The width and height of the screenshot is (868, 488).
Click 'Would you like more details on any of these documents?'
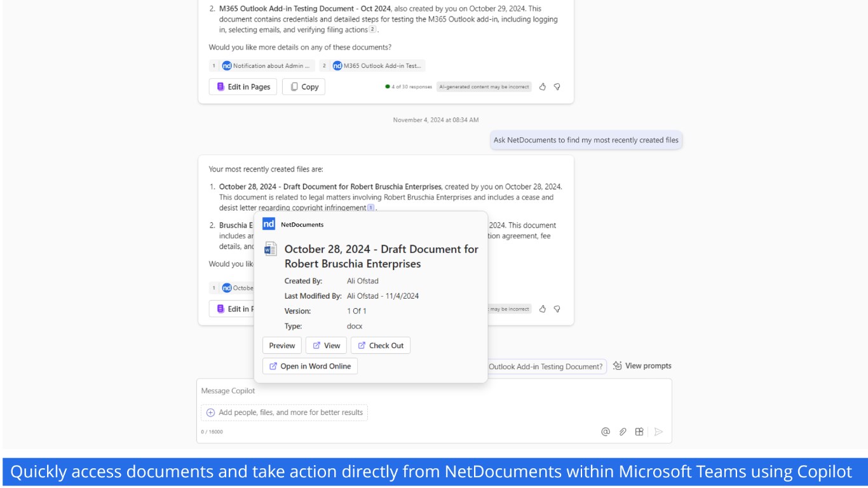tap(300, 48)
